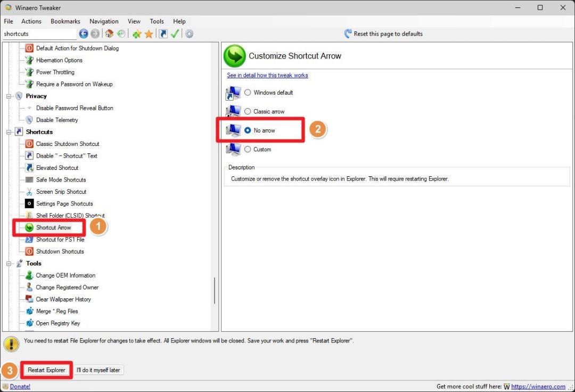Choose the Custom arrow radio option

(x=248, y=149)
